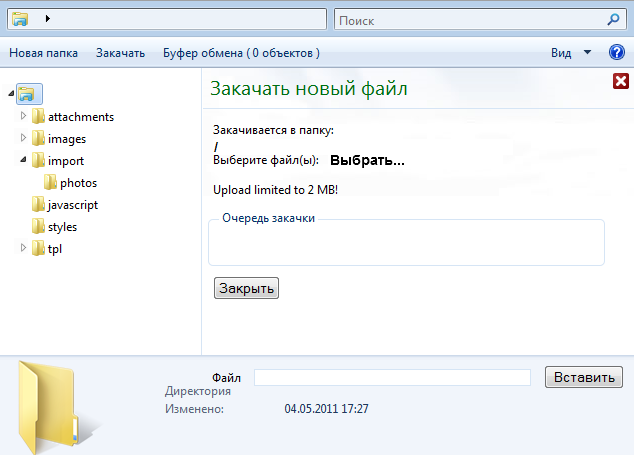Screen dimensions: 634x455
Task: Click the Закачать новый файл heading
Action: pos(309,89)
